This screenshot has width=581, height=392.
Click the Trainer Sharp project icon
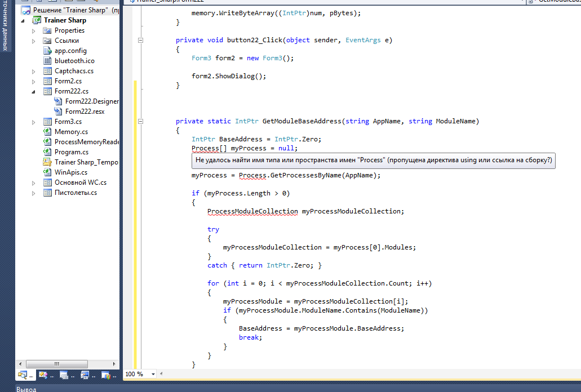click(x=37, y=20)
